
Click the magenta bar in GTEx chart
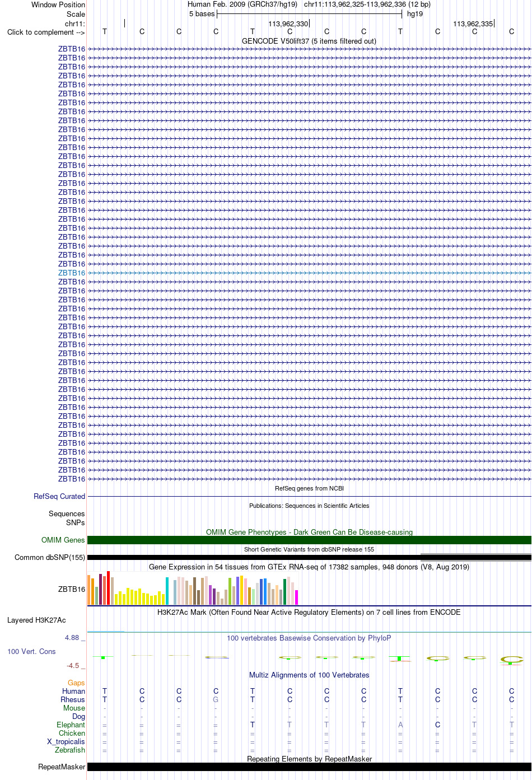(x=296, y=597)
